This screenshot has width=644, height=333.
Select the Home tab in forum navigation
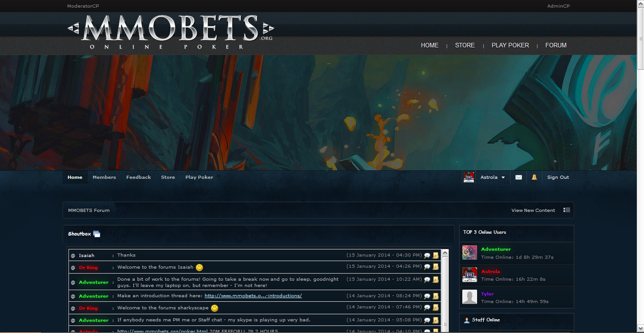coord(75,177)
